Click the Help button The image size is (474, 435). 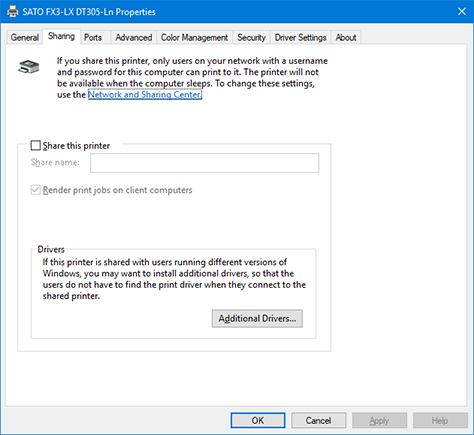coord(440,420)
